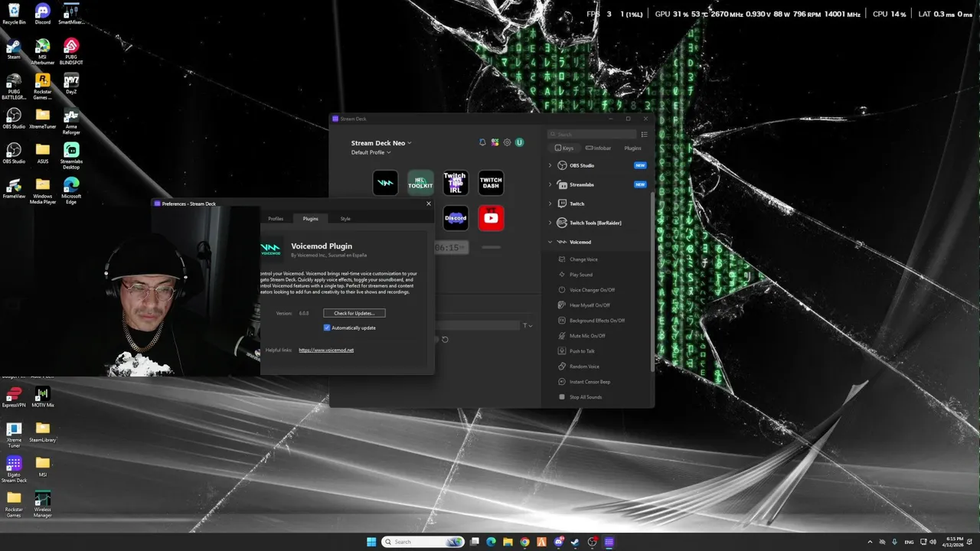
Task: Click the OBS Studio NEW badge
Action: [640, 165]
